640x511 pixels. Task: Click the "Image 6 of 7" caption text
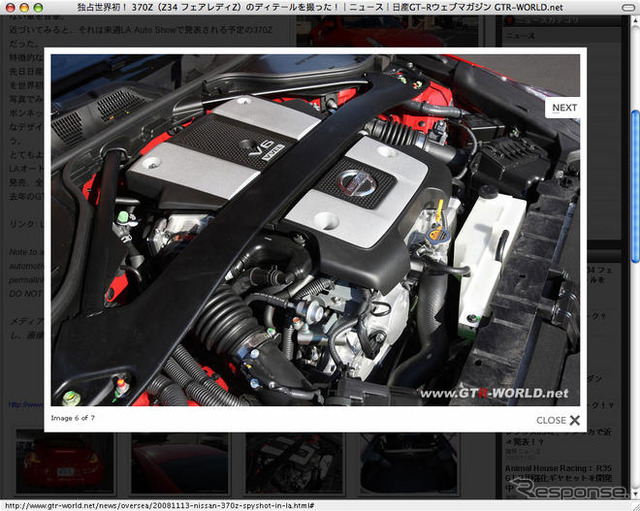coord(73,418)
